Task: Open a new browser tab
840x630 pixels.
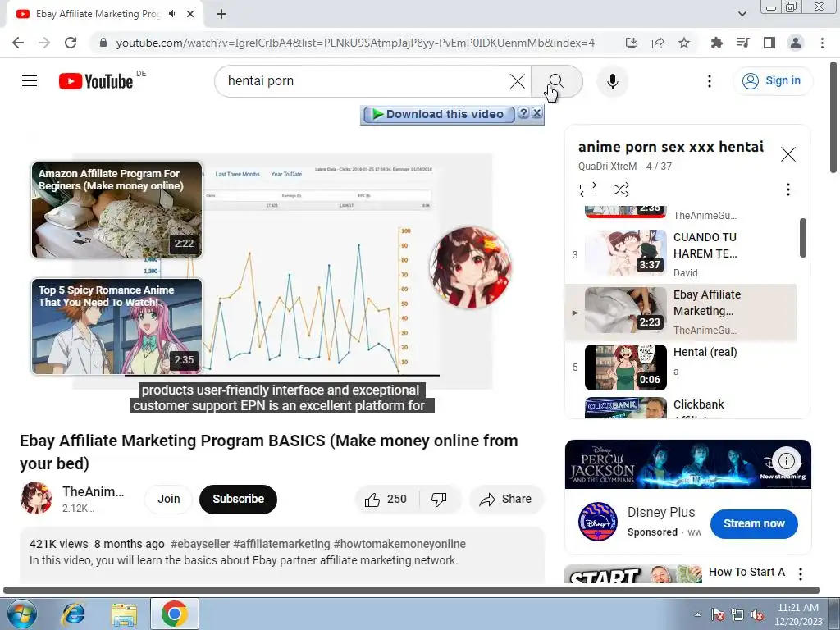Action: [x=221, y=14]
